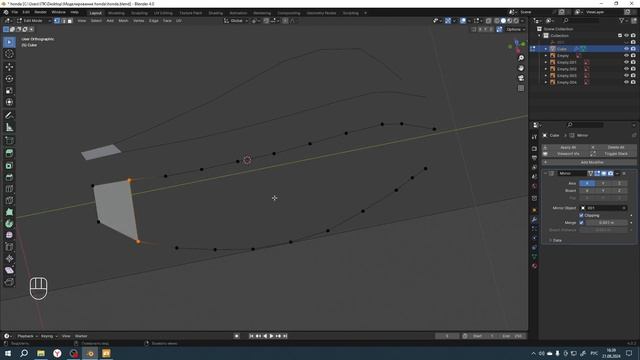Viewport: 640px width, 360px height.
Task: Enable Bisect Z button
Action: point(619,191)
